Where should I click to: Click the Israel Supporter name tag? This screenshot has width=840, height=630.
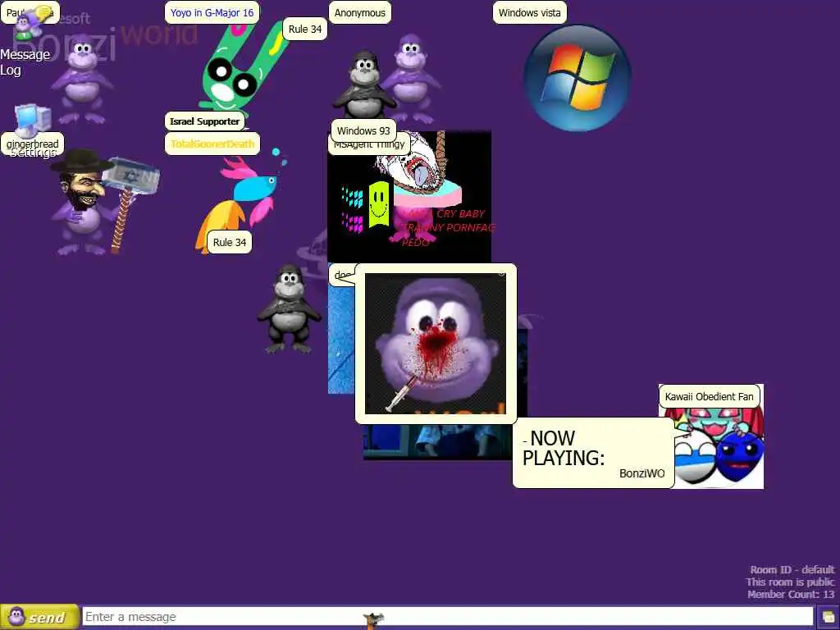click(204, 121)
